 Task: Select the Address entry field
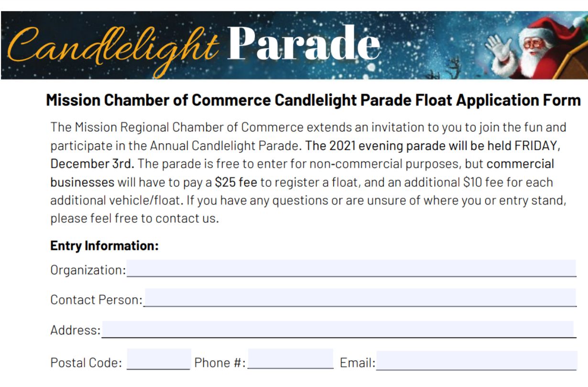click(x=338, y=329)
